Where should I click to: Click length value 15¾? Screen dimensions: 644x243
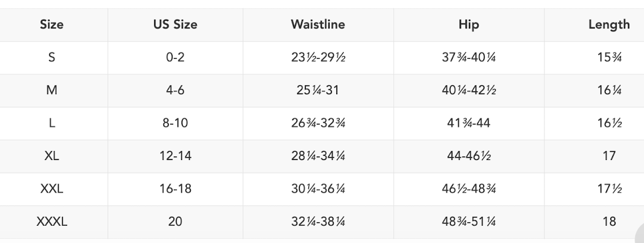point(609,58)
